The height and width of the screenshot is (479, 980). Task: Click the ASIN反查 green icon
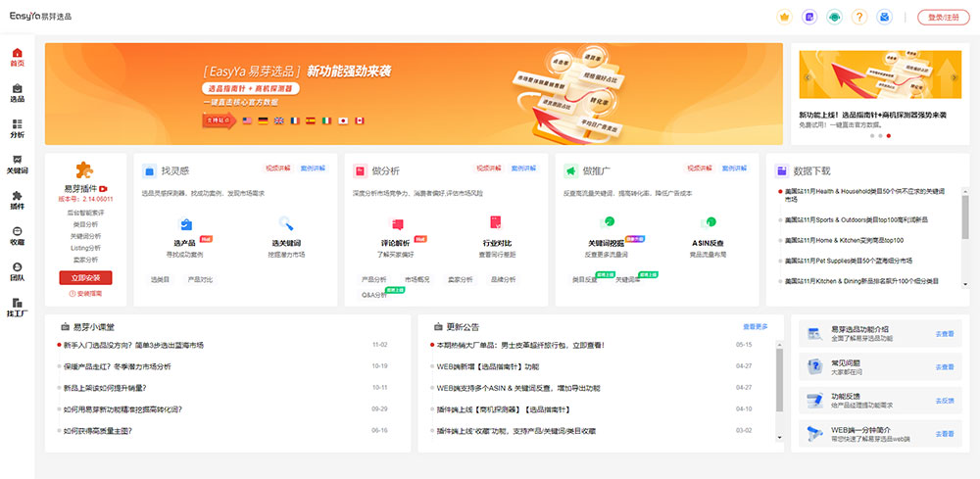708,222
